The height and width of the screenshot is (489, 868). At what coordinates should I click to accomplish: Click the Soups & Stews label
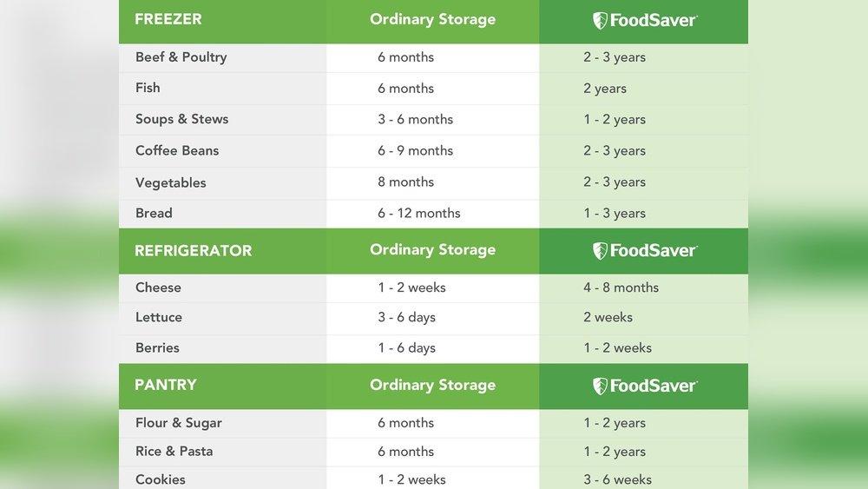pyautogui.click(x=181, y=119)
